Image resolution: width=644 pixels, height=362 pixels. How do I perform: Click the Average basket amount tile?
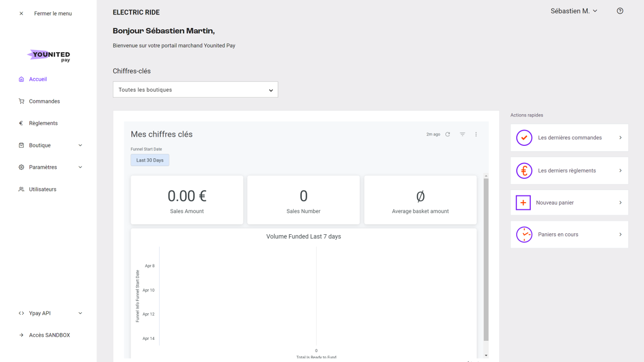click(420, 200)
